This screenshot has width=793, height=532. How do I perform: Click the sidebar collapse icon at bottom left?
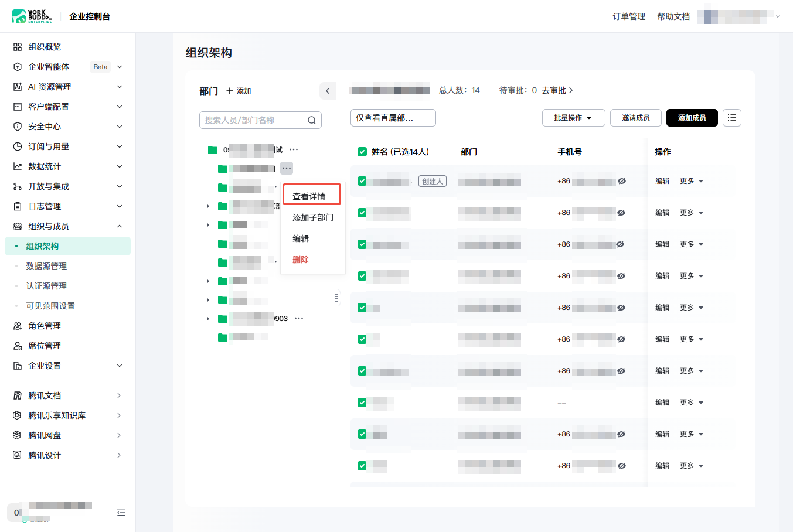point(121,513)
